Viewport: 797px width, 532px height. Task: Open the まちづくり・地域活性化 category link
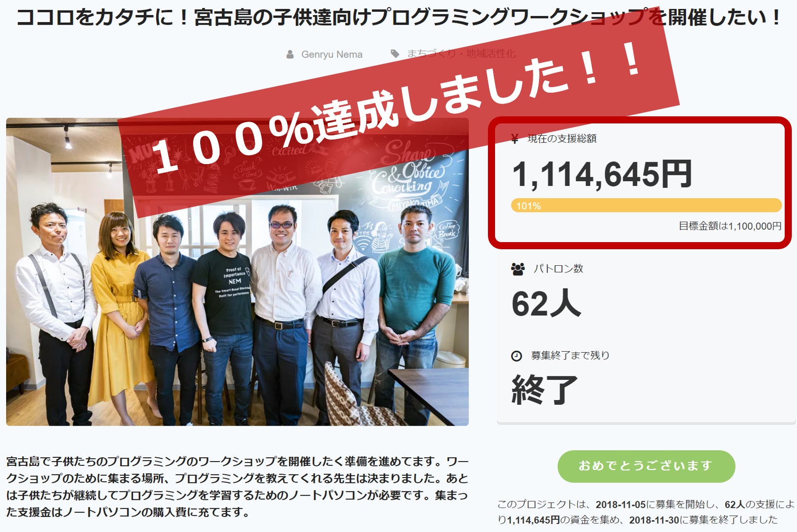coord(461,53)
